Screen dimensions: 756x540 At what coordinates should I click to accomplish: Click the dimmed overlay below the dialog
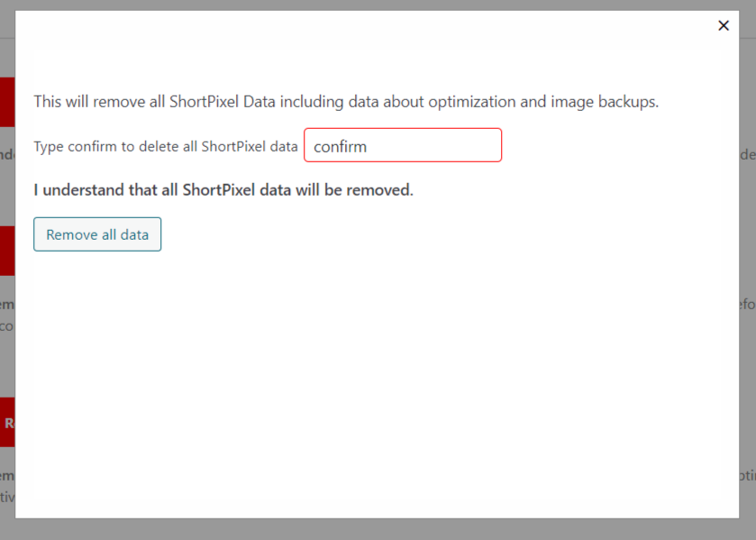click(378, 529)
